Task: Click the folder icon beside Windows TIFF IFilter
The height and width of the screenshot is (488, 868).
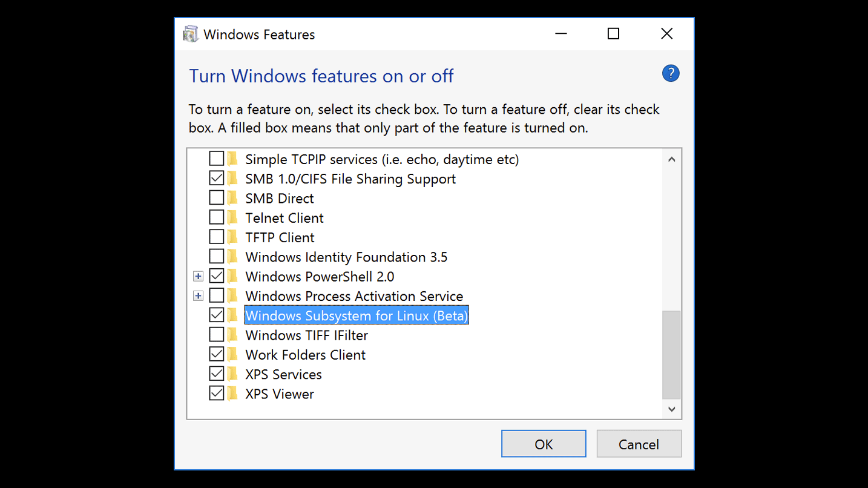Action: click(x=232, y=335)
